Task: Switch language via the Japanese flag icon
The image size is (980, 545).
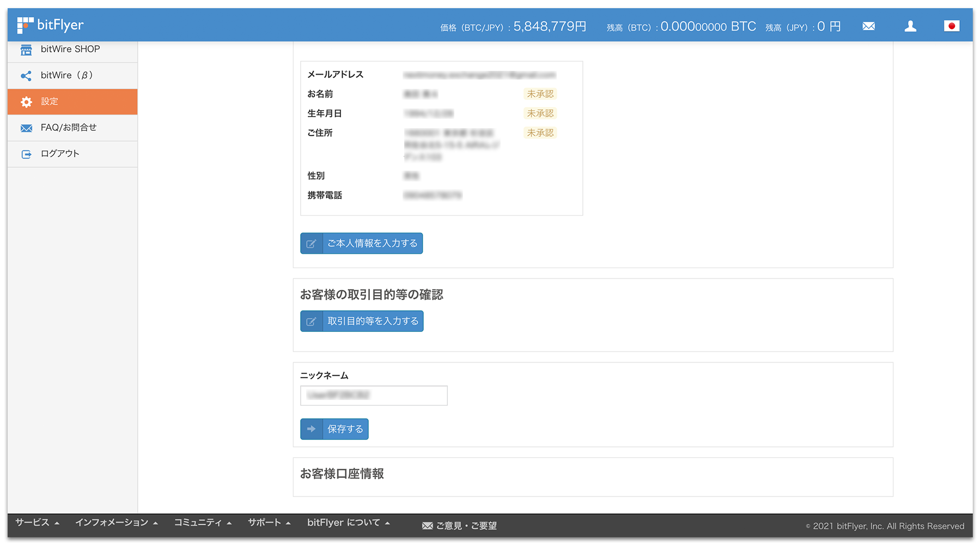Action: click(951, 26)
